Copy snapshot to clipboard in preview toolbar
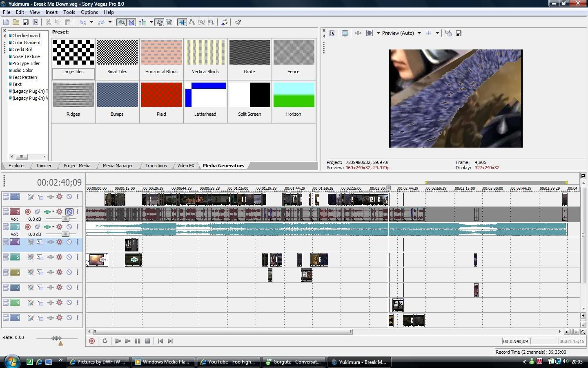The image size is (588, 368). pos(448,33)
